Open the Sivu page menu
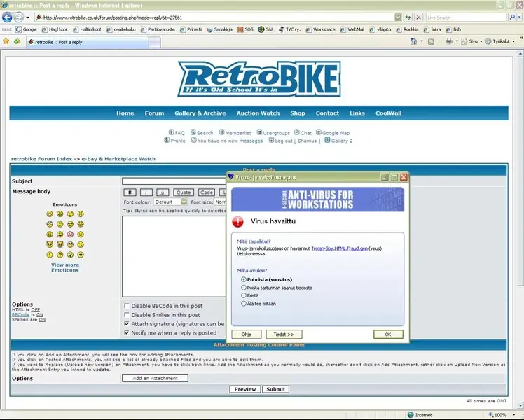 pyautogui.click(x=470, y=41)
